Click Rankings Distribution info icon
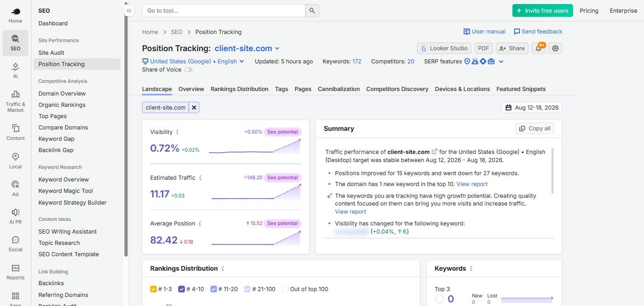The height and width of the screenshot is (306, 644). tap(223, 268)
